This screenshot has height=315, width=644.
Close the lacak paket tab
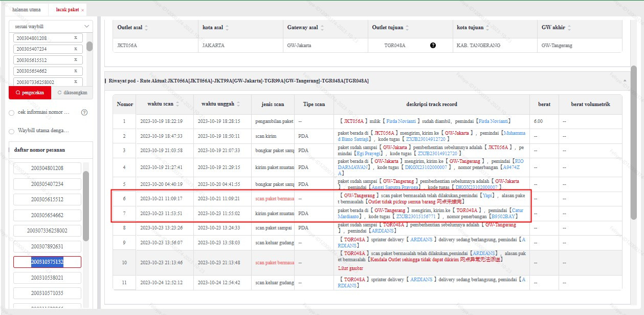(x=83, y=10)
